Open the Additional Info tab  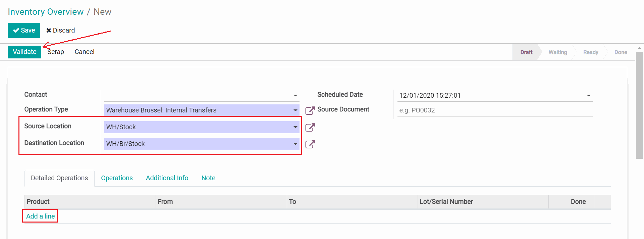[167, 178]
